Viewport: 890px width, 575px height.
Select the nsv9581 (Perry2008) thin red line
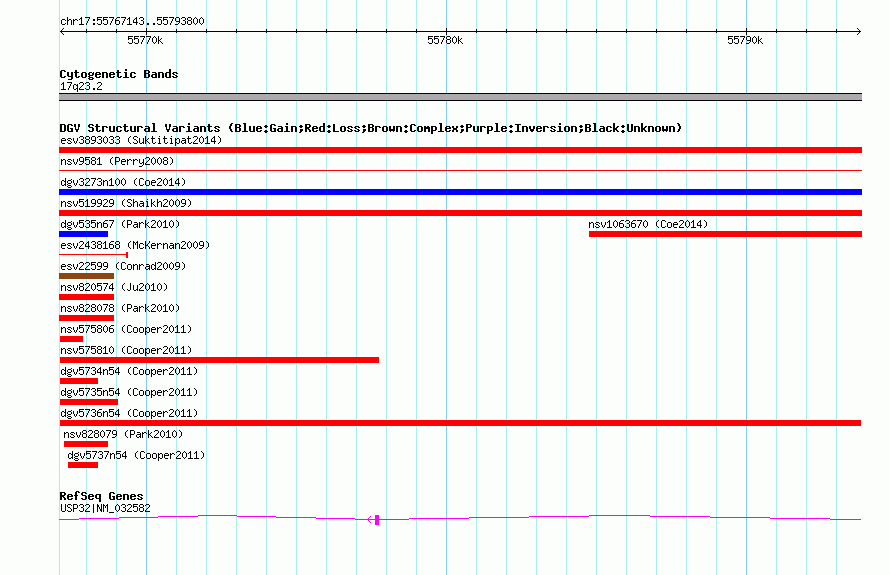tap(460, 170)
